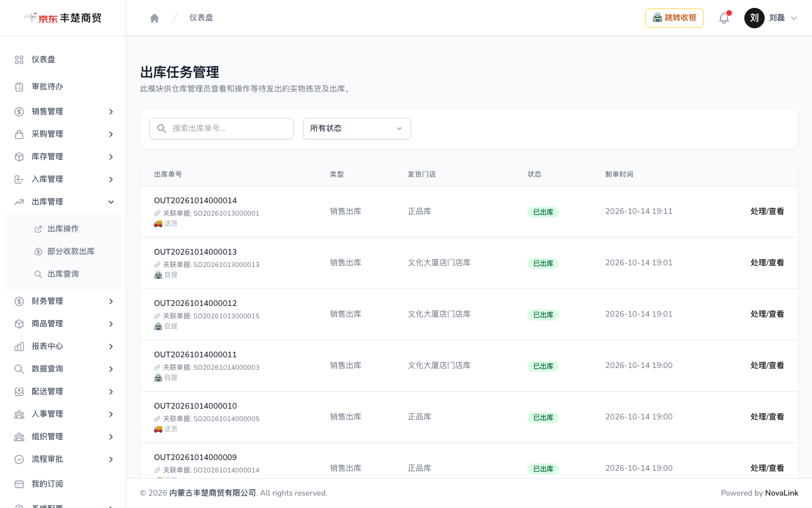Click the 制单时间 column header

pos(619,174)
